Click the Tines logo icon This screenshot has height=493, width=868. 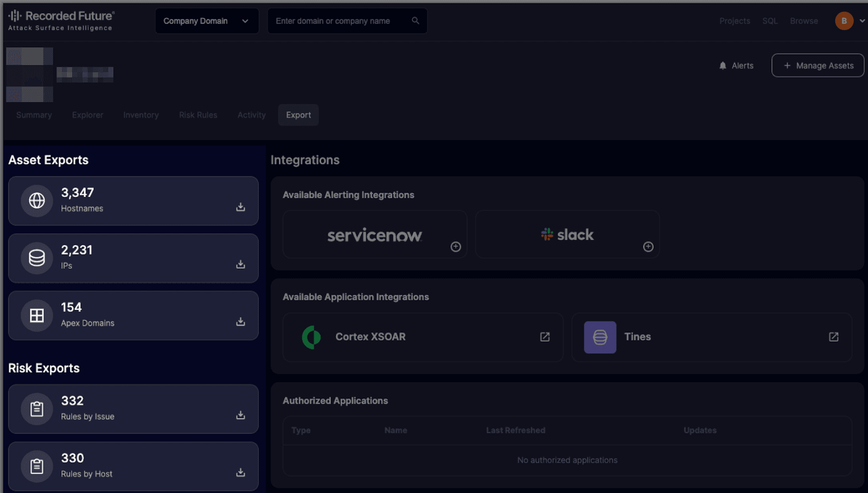[x=600, y=337]
